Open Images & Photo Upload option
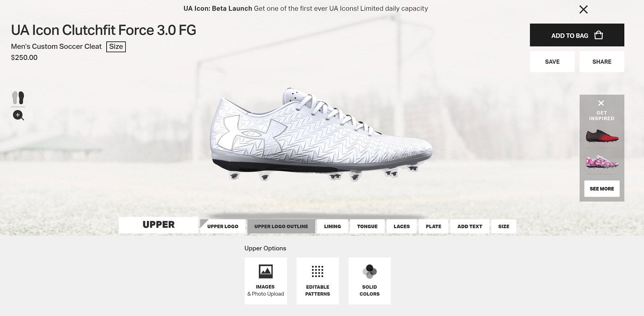 (x=266, y=281)
